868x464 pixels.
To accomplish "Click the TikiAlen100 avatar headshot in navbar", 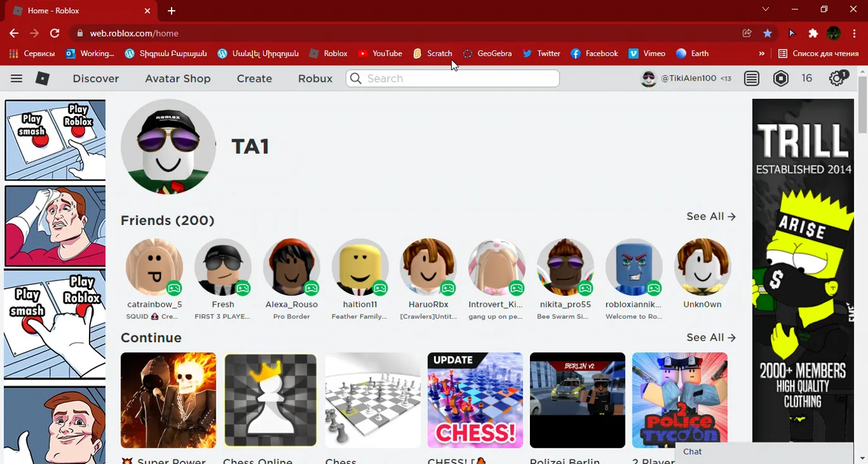I will coord(648,78).
